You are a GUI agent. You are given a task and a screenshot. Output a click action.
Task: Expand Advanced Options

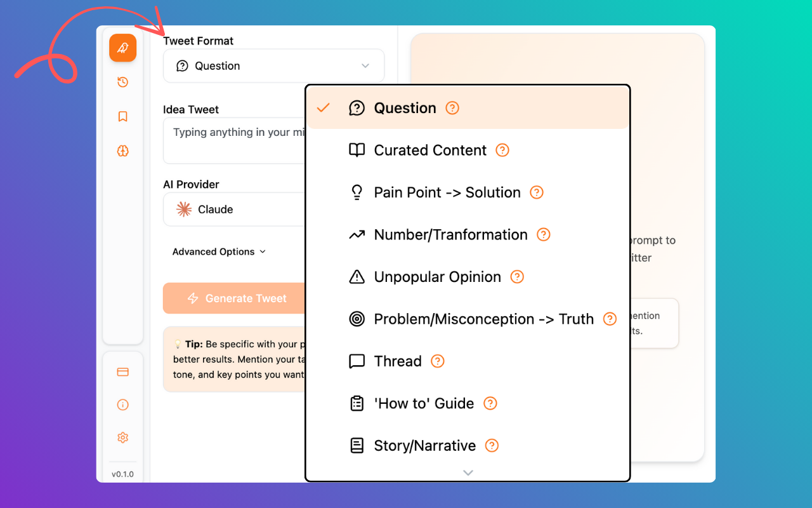click(219, 252)
